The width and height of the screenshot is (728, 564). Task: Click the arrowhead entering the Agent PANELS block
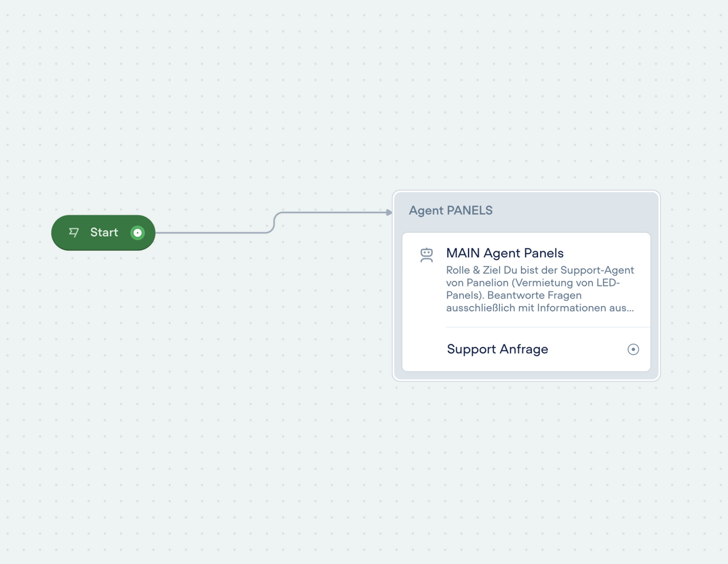click(389, 212)
